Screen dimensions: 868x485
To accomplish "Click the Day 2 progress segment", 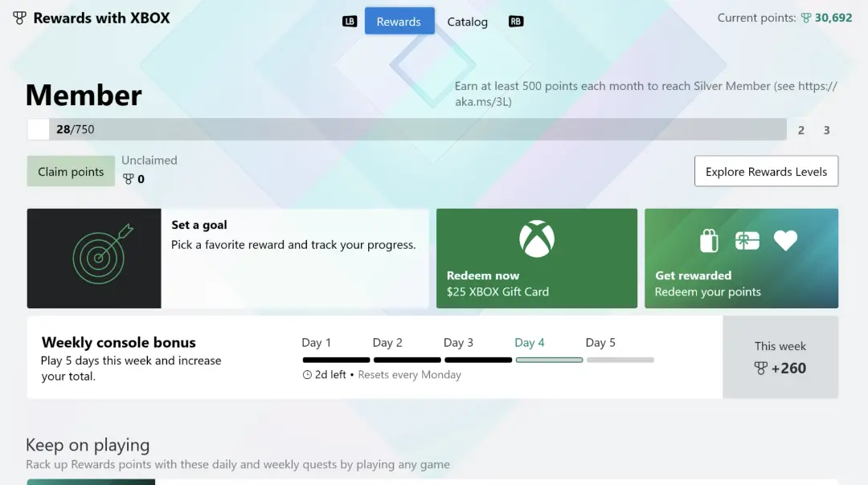I will click(x=407, y=360).
